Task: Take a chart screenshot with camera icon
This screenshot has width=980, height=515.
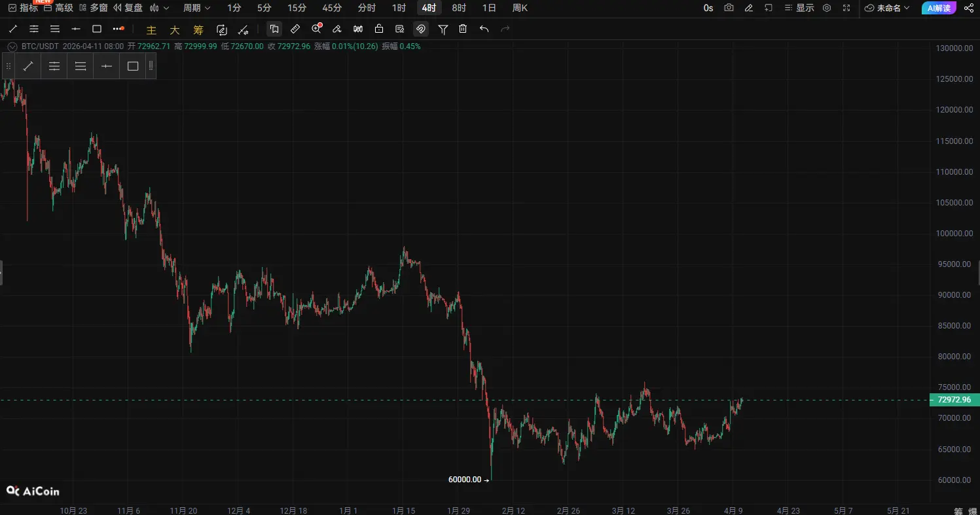Action: point(729,8)
